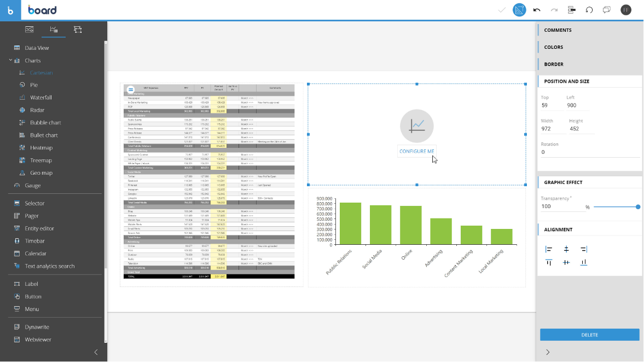Screen dimensions: 644x362
Task: Click the refresh circular arrow icon
Action: [x=589, y=10]
